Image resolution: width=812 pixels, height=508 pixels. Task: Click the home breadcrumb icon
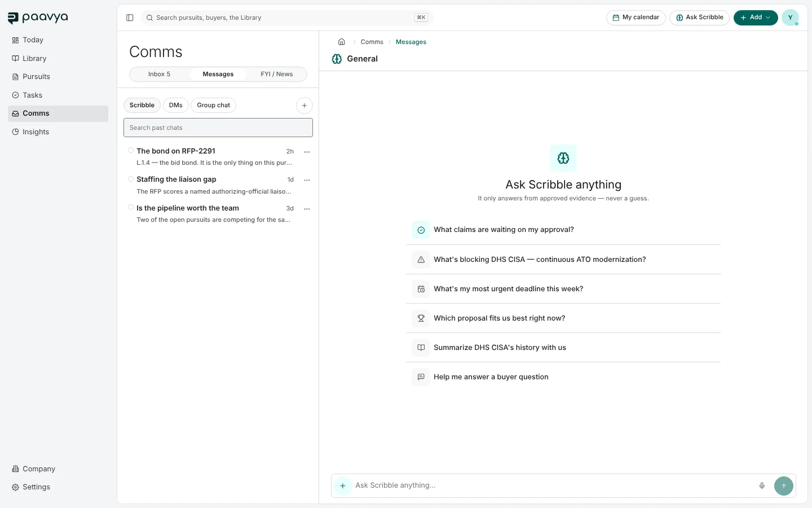click(342, 42)
